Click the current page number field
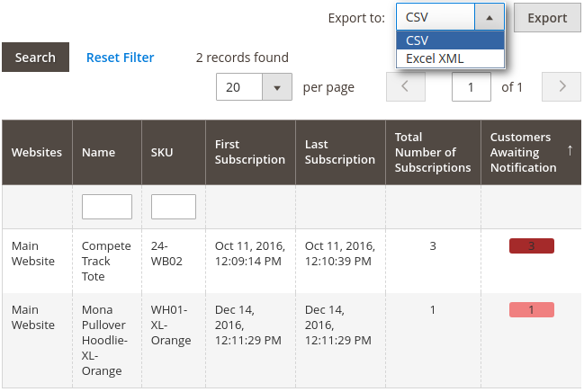 [471, 87]
